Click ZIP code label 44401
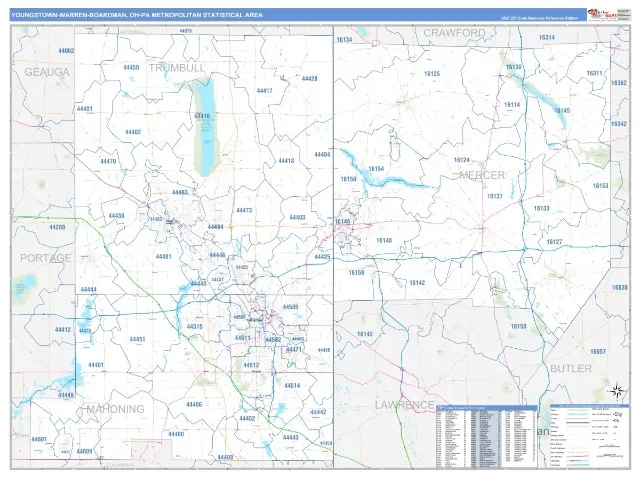Screen dimensions: 640x480 click(x=96, y=365)
